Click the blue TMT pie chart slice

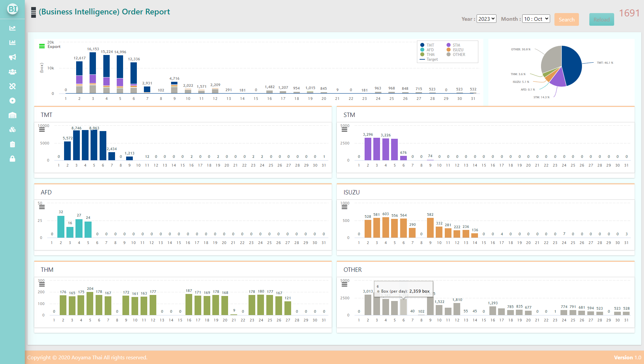572,65
